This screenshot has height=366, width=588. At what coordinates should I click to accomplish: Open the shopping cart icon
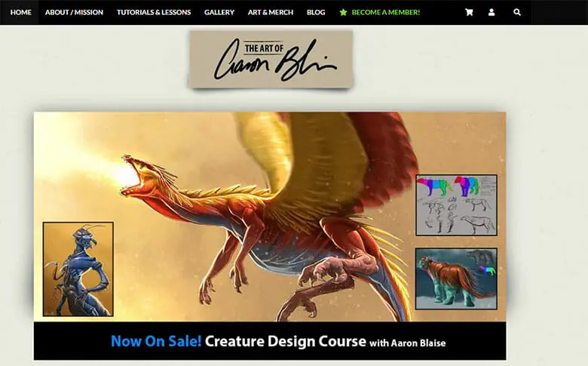click(x=469, y=12)
